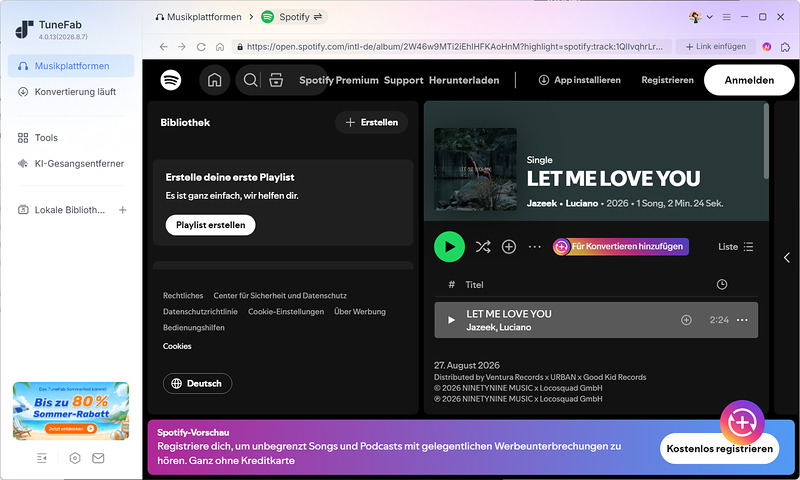
Task: Open the hamburger menu in title bar
Action: (x=727, y=17)
